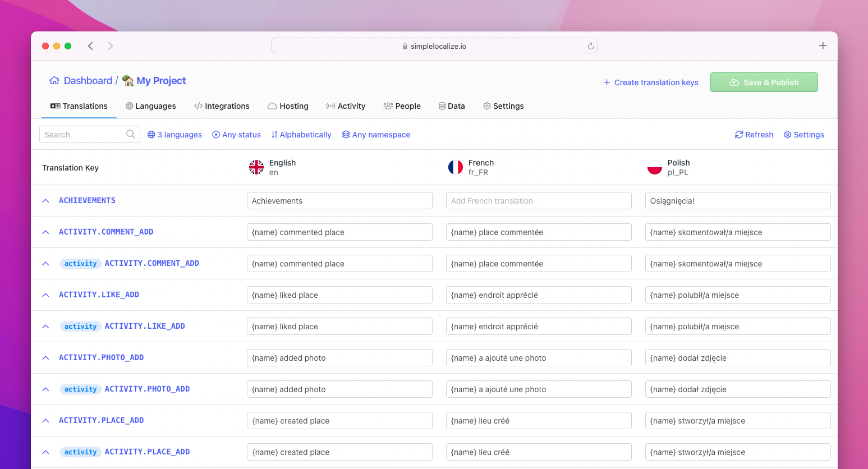868x469 pixels.
Task: Open the Translations tab
Action: 79,106
